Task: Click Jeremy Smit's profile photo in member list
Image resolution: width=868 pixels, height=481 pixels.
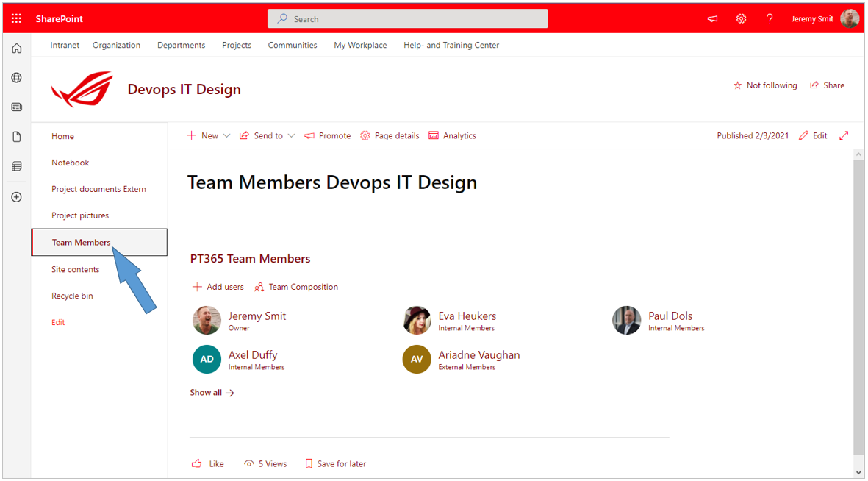Action: 207,320
